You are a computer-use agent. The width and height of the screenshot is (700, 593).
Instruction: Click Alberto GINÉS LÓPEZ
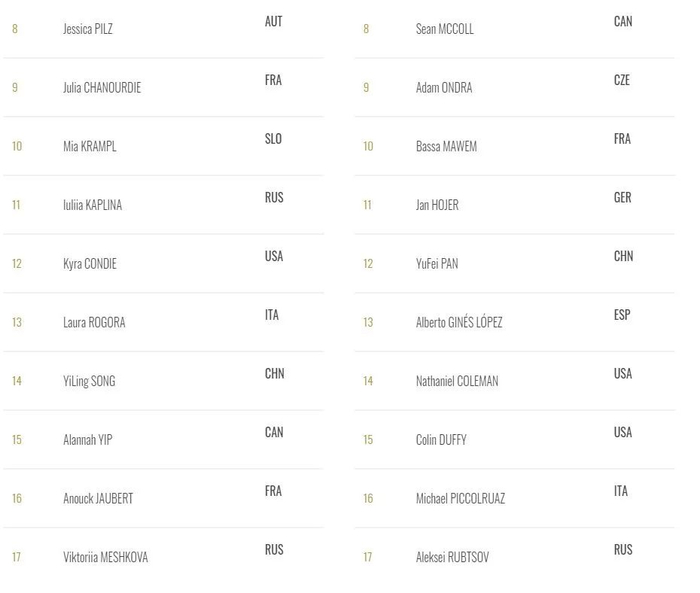tap(459, 322)
